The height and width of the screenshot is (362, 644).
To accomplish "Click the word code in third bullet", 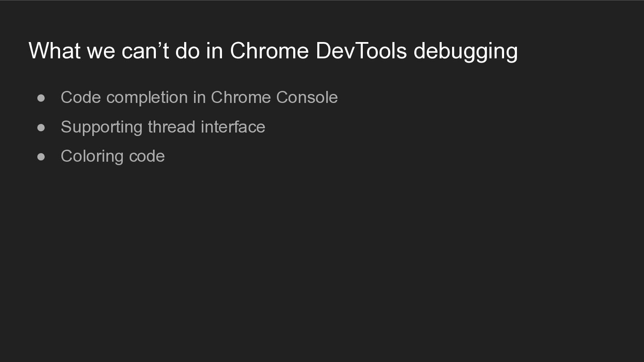I will coord(147,157).
